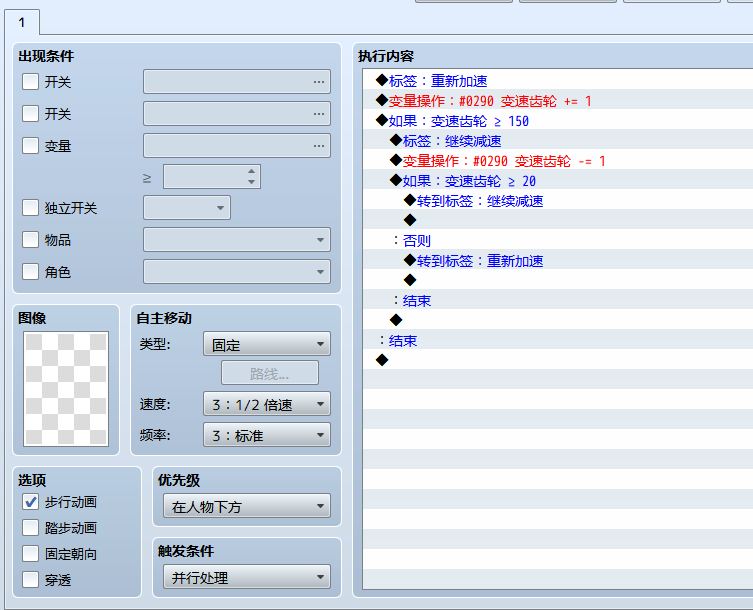
Task: Tick the 变量 condition checkbox
Action: coord(30,146)
